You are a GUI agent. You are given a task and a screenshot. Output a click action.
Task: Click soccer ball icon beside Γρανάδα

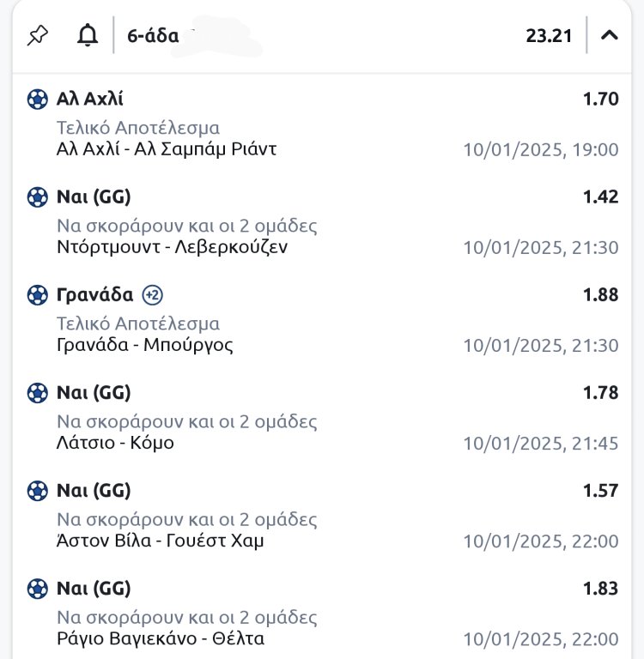(x=38, y=295)
